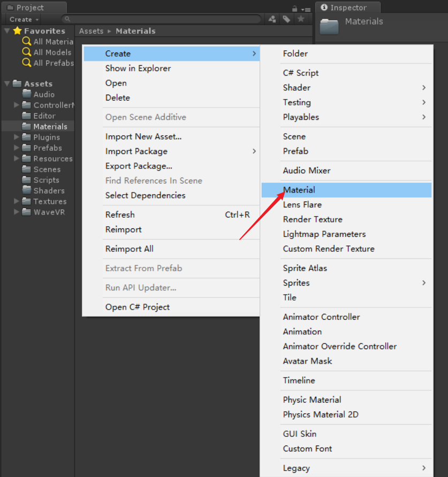Screen dimensions: 448x477
Task: Expand the Plugins folder arrow
Action: pos(17,137)
